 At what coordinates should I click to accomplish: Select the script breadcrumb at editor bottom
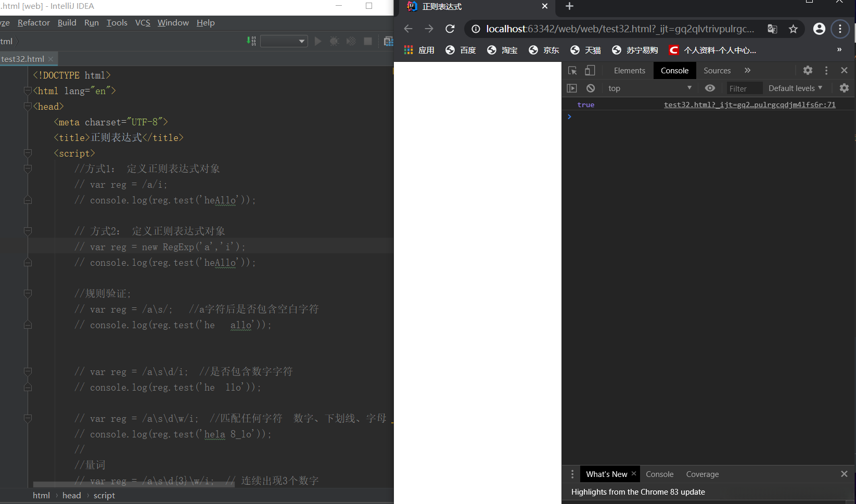tap(104, 495)
